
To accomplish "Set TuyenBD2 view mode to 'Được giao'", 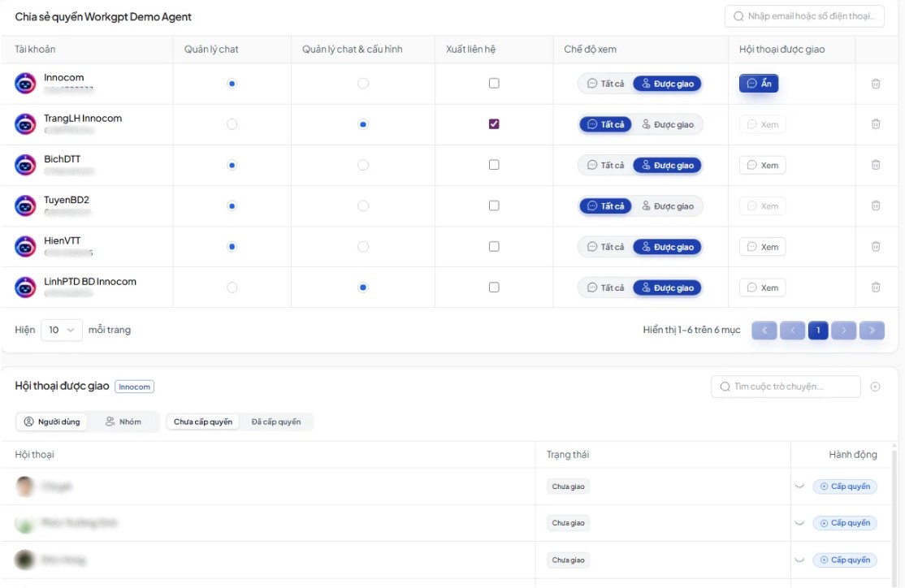I will pyautogui.click(x=668, y=206).
